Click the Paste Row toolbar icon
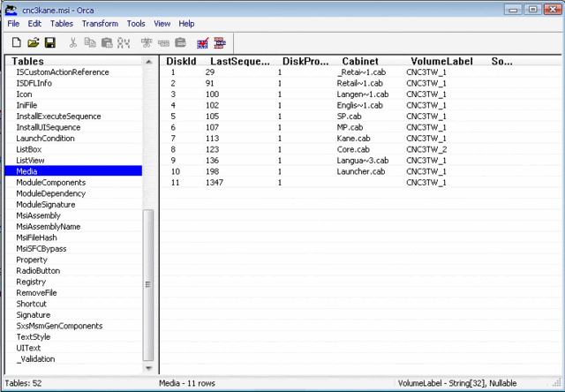The width and height of the screenshot is (565, 392). point(180,43)
